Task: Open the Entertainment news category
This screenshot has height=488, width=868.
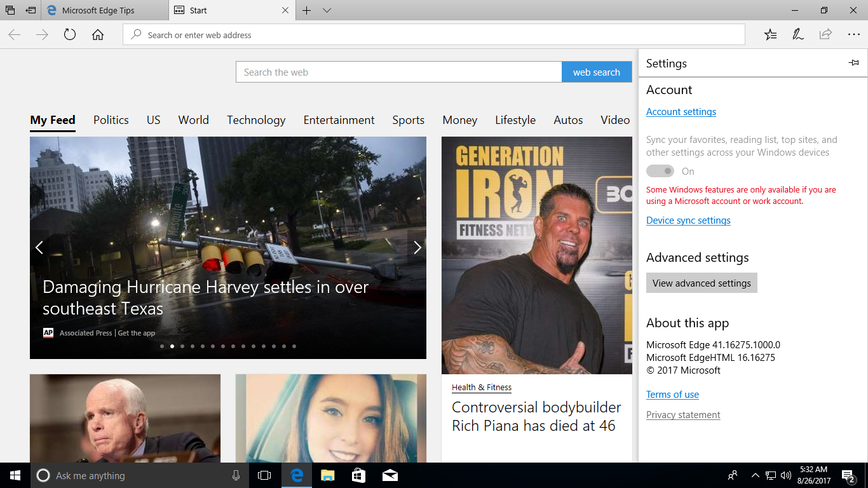Action: [x=339, y=120]
